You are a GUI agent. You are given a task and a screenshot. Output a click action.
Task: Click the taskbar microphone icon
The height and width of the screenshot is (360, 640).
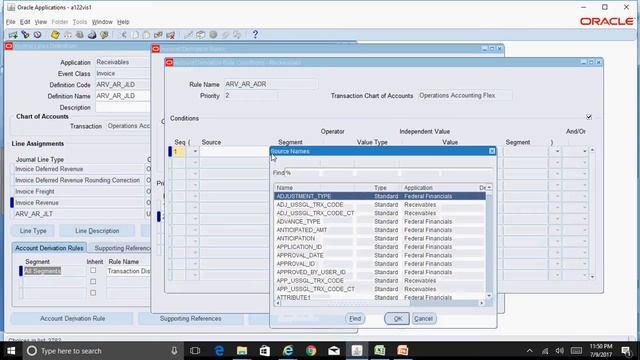174,351
